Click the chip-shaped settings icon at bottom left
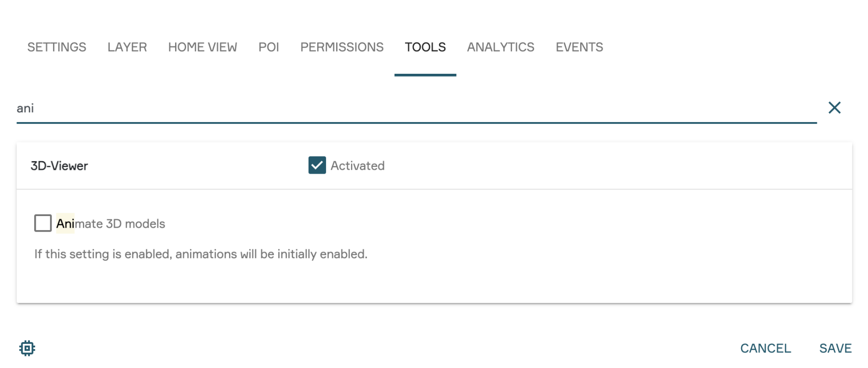The height and width of the screenshot is (368, 868). point(27,348)
